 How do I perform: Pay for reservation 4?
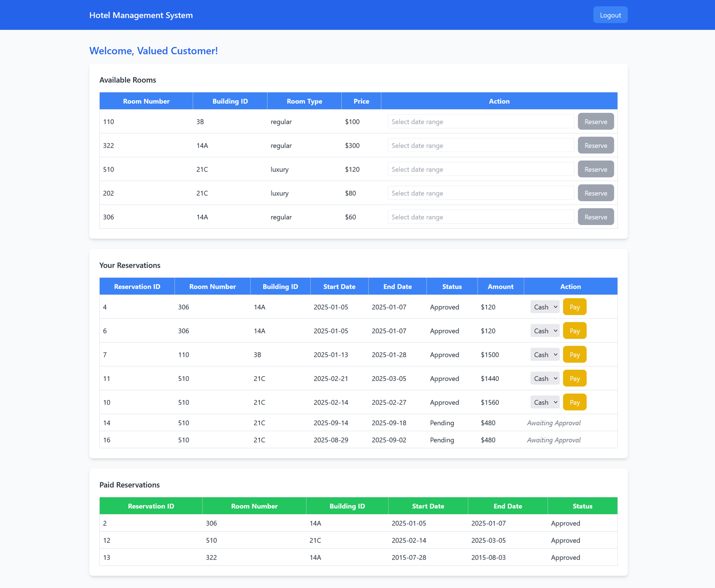pyautogui.click(x=574, y=307)
